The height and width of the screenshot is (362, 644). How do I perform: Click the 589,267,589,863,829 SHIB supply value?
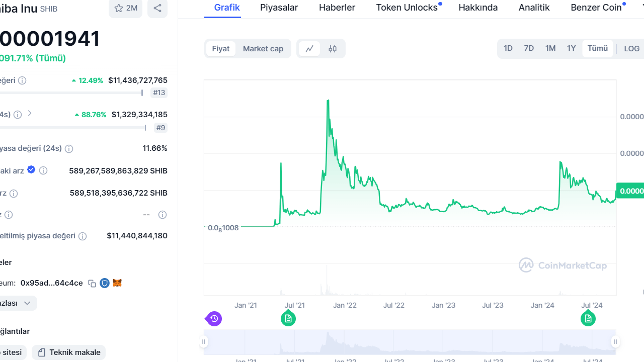[x=118, y=171]
